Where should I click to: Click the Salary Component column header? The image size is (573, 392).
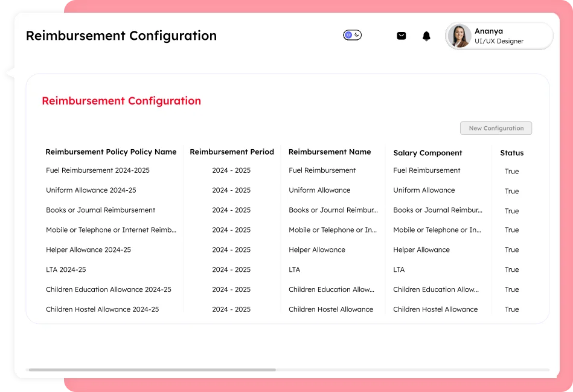[x=427, y=153]
